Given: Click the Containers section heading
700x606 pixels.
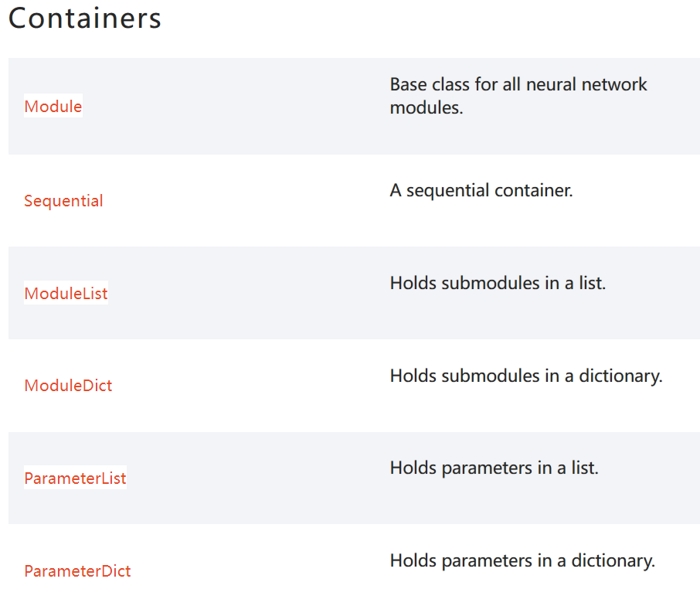Looking at the screenshot, I should click(x=85, y=19).
